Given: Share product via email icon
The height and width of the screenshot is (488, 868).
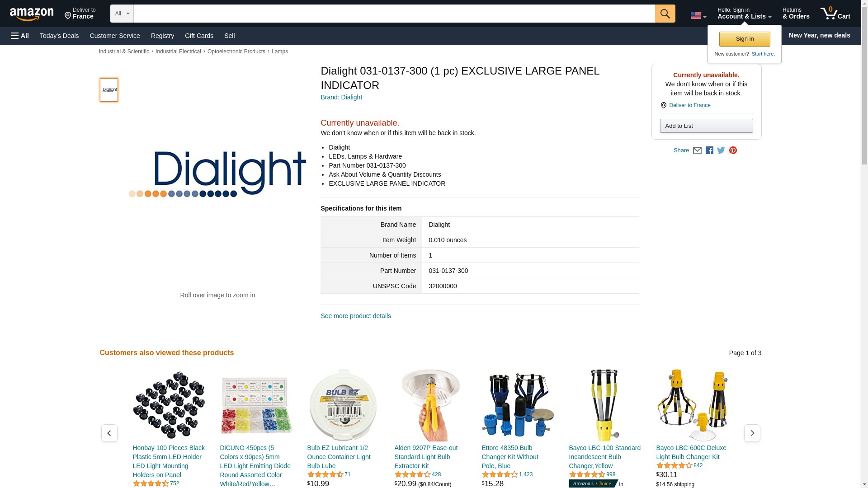Looking at the screenshot, I should coord(697,150).
